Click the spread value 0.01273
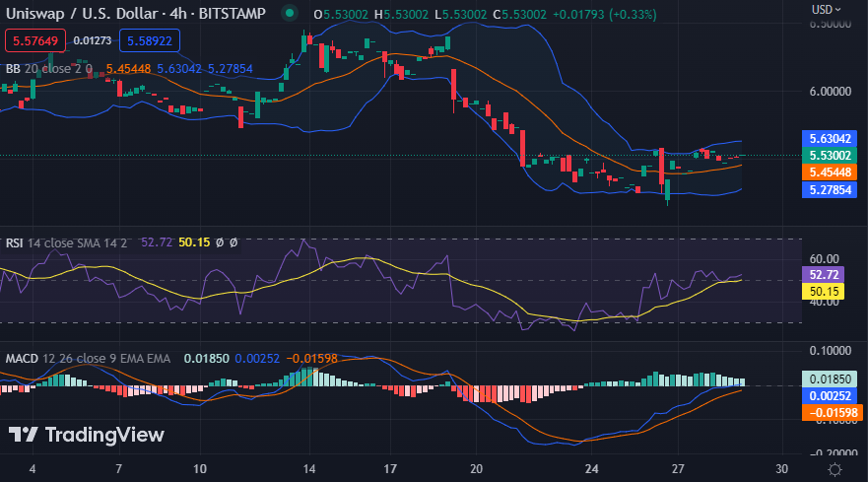This screenshot has height=482, width=868. 93,40
